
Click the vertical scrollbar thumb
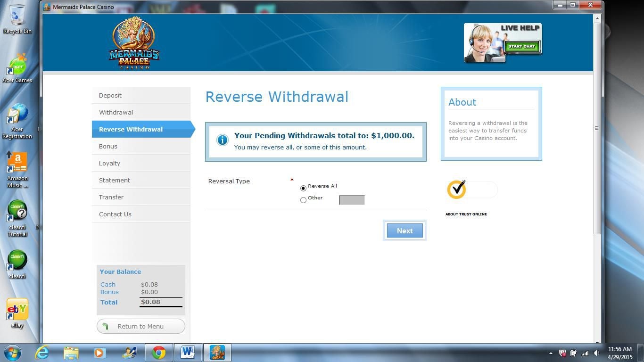(597, 128)
